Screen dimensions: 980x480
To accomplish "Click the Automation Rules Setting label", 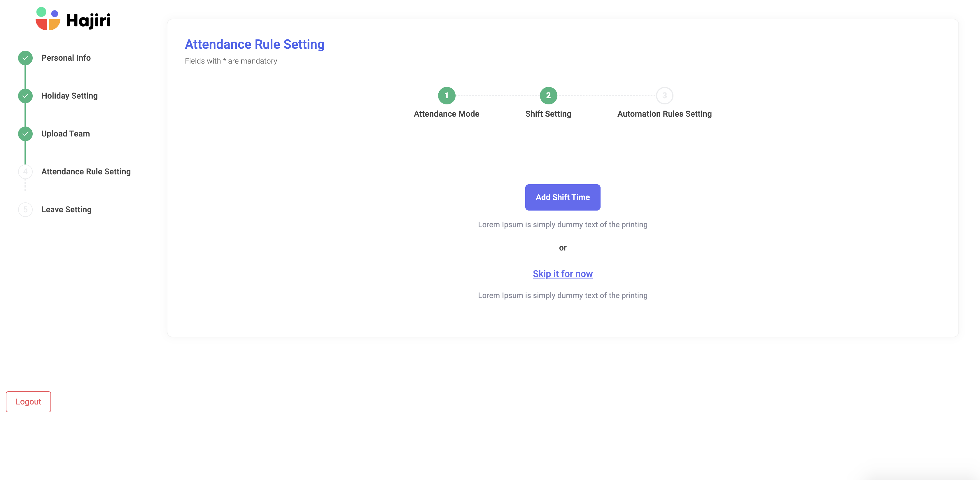I will point(664,114).
